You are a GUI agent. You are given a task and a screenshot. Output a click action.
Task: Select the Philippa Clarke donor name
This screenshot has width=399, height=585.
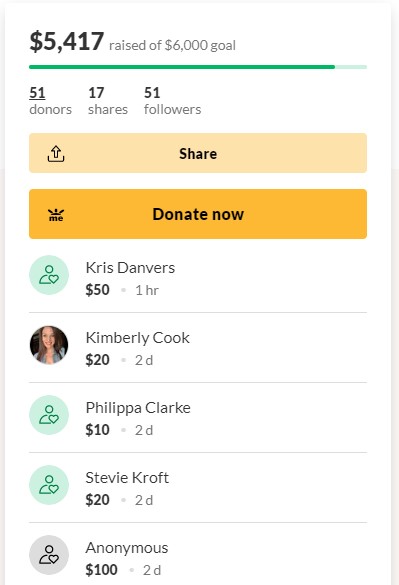tap(138, 408)
